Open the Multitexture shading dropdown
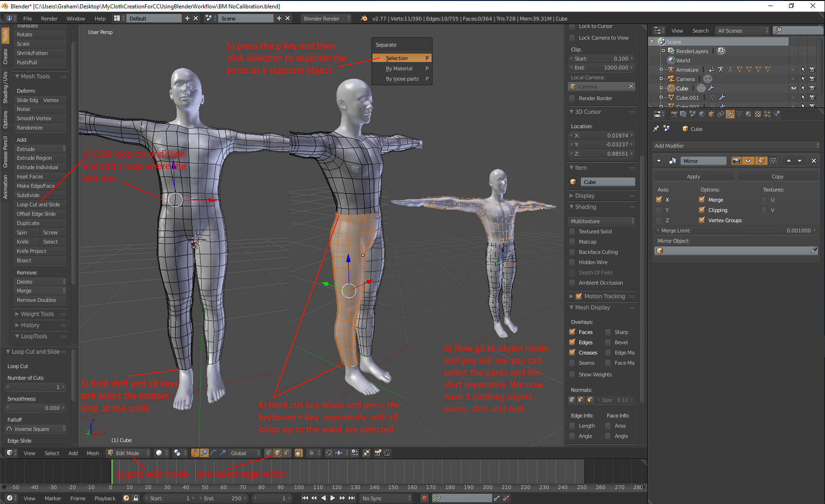 point(602,221)
